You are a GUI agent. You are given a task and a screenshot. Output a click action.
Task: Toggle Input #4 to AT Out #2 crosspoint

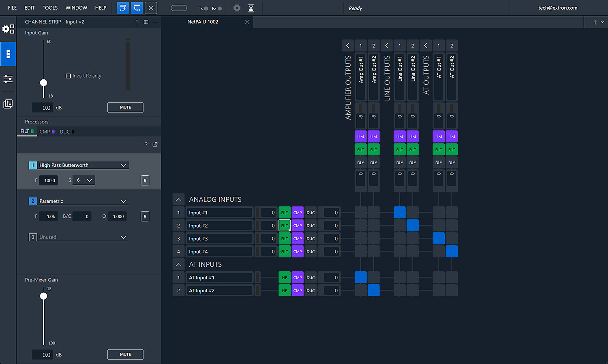(452, 251)
